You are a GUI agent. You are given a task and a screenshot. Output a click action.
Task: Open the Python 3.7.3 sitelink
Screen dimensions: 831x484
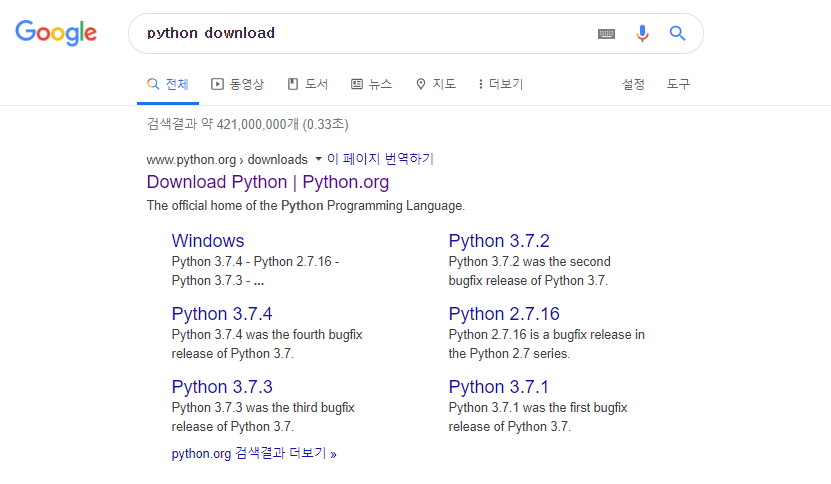(x=222, y=387)
